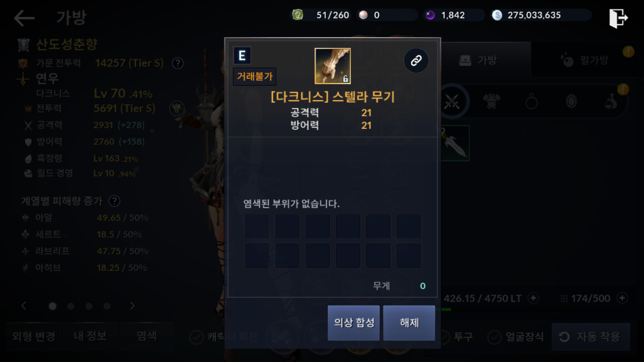This screenshot has height=362, width=644.
Task: Go to next stats page arrow
Action: coord(132,306)
